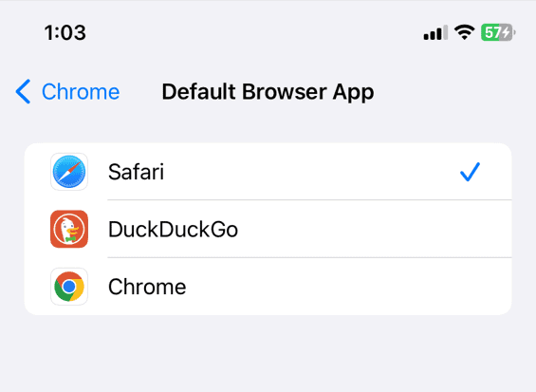Screen dimensions: 536x392
Task: Select Chrome as default browser
Action: pos(268,287)
